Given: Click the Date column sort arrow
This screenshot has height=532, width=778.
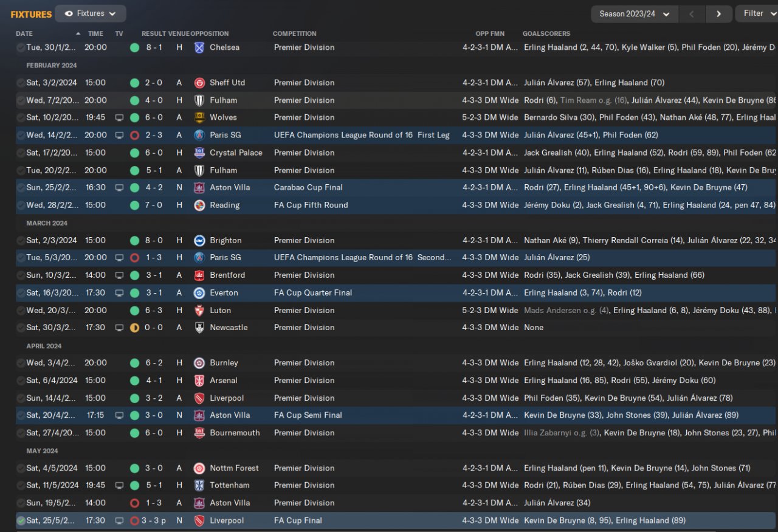Looking at the screenshot, I should point(78,33).
